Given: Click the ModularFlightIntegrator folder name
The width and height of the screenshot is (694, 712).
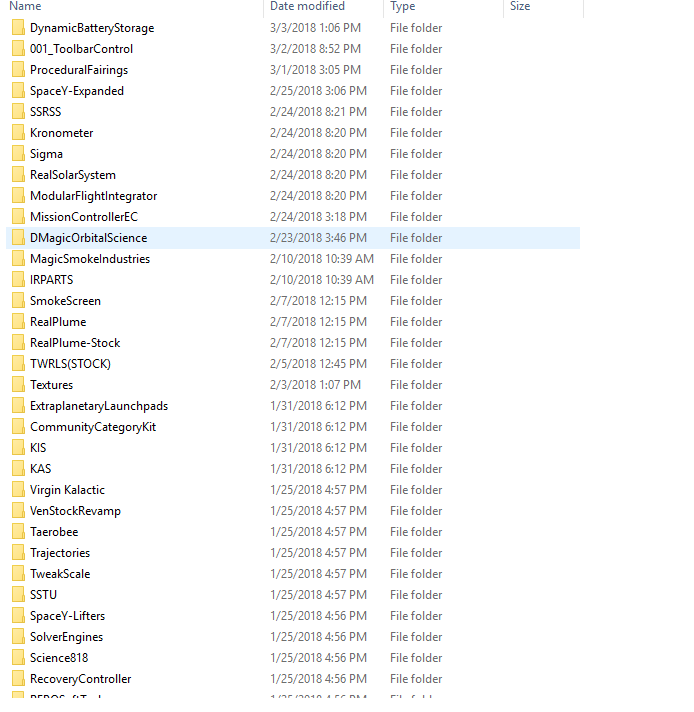Looking at the screenshot, I should [94, 196].
